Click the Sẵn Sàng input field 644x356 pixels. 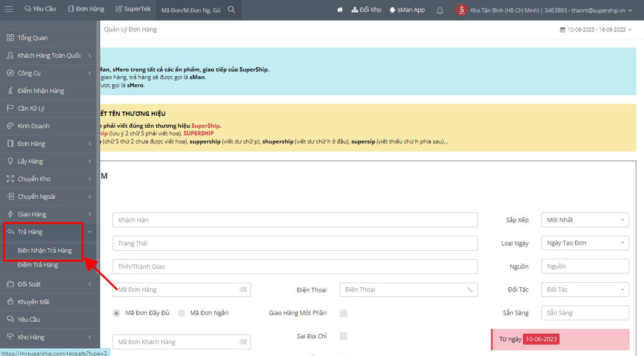(x=585, y=313)
